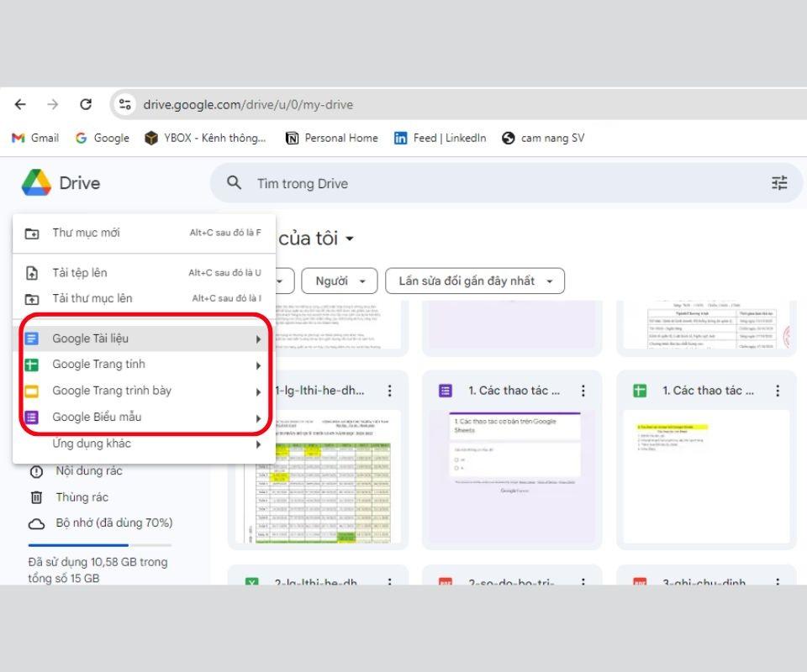This screenshot has width=807, height=672.
Task: Click the browser reload page icon
Action: [86, 104]
